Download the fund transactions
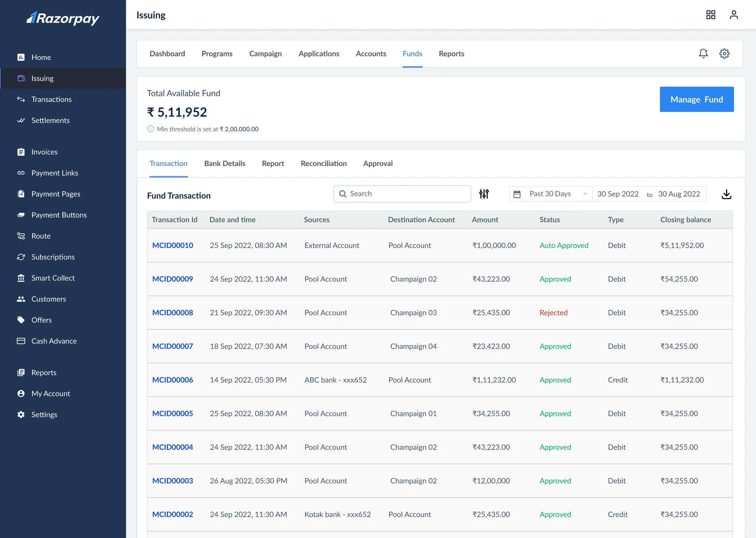 [x=727, y=194]
